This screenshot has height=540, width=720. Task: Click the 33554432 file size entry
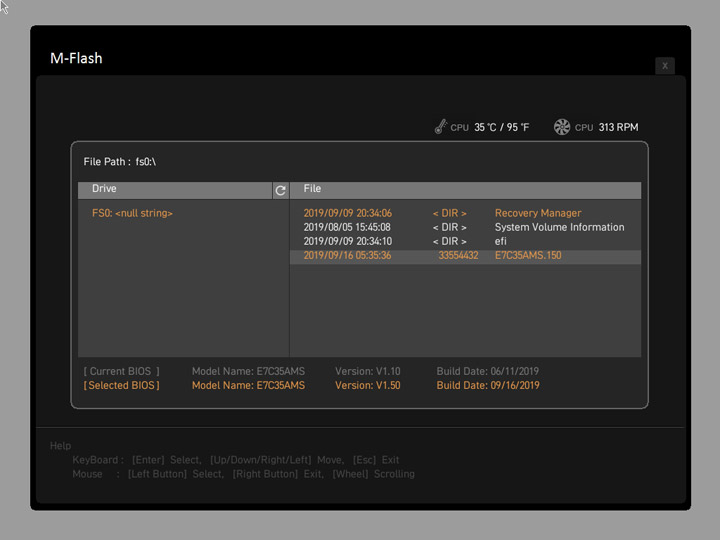pos(458,256)
